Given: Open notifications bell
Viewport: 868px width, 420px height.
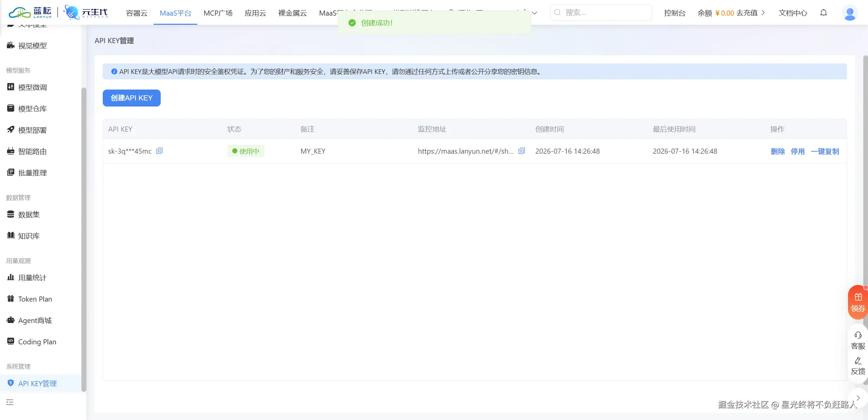Looking at the screenshot, I should [x=824, y=13].
